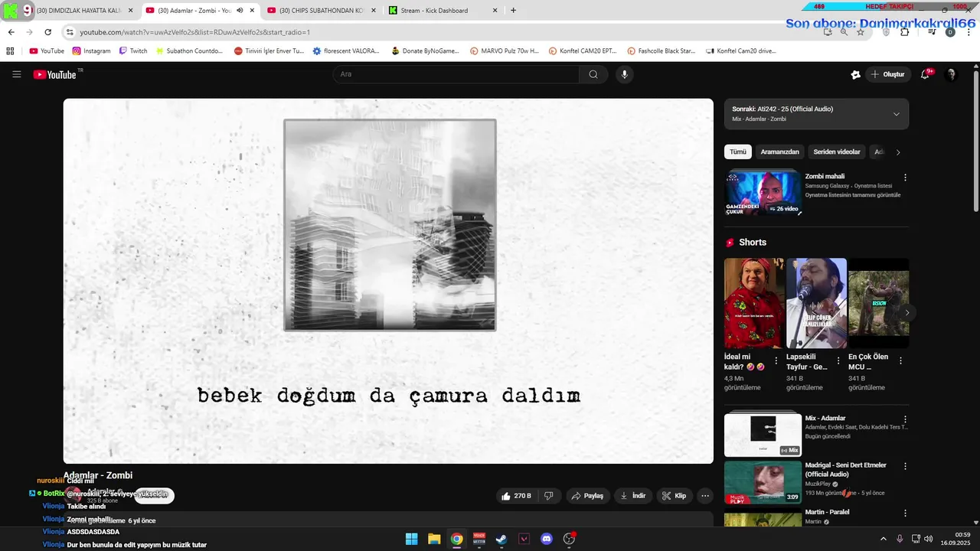This screenshot has height=551, width=980.
Task: Click the YouTube search magnifier button
Action: point(593,74)
